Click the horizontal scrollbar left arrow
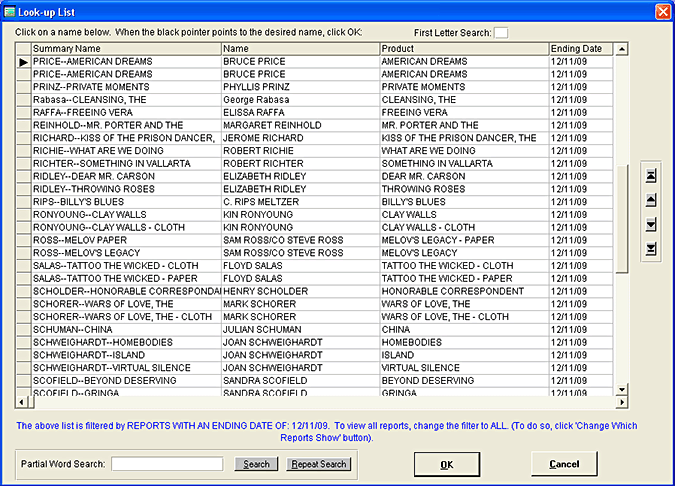 20,402
